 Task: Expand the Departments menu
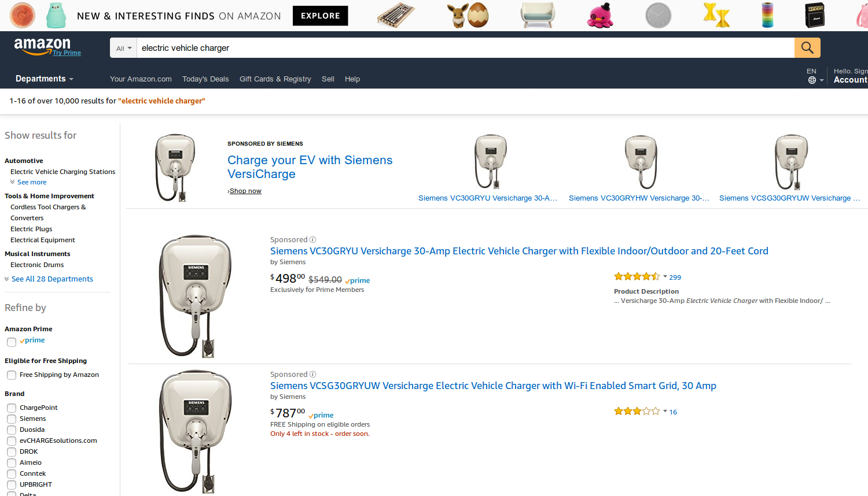pos(45,79)
